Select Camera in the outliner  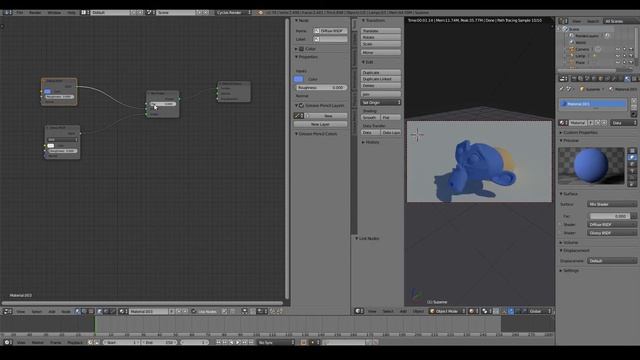coord(582,49)
